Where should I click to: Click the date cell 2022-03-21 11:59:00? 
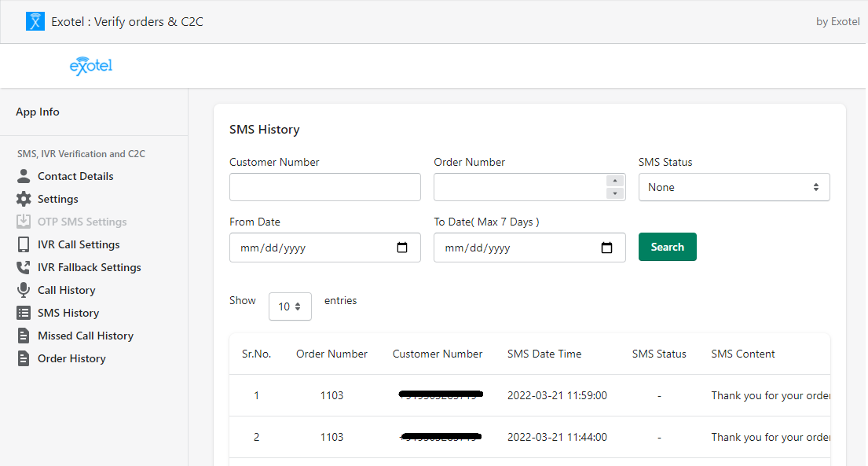[x=557, y=395]
